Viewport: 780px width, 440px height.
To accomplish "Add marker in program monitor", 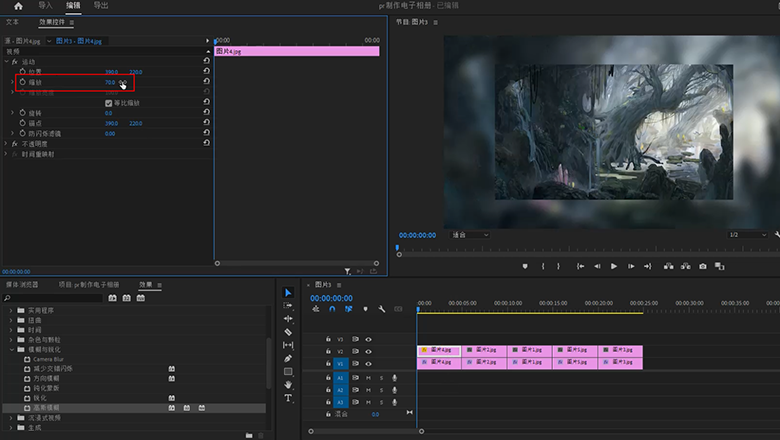I will point(525,266).
